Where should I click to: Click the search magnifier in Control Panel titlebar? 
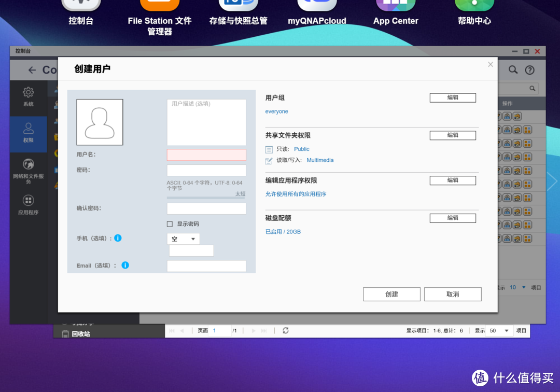[x=512, y=69]
